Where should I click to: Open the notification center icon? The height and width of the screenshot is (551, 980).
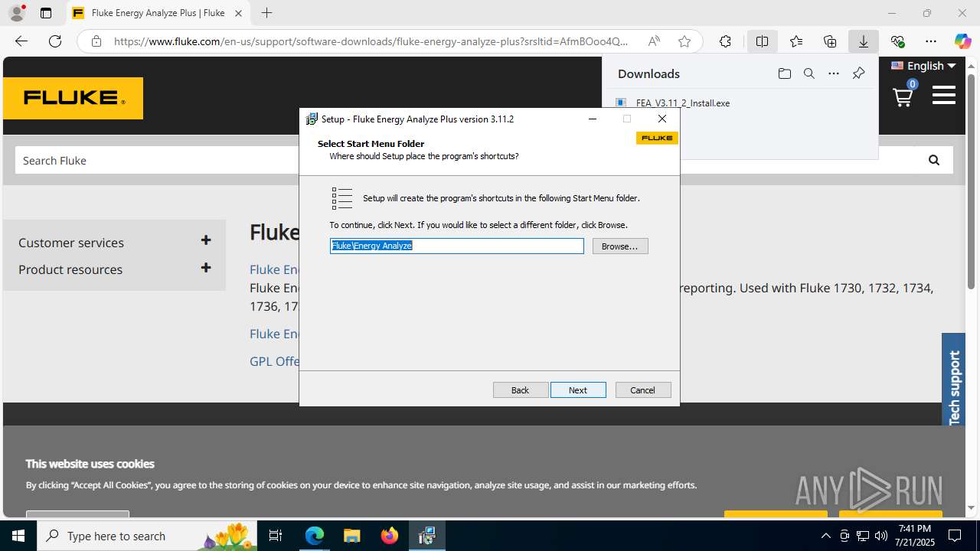(955, 536)
